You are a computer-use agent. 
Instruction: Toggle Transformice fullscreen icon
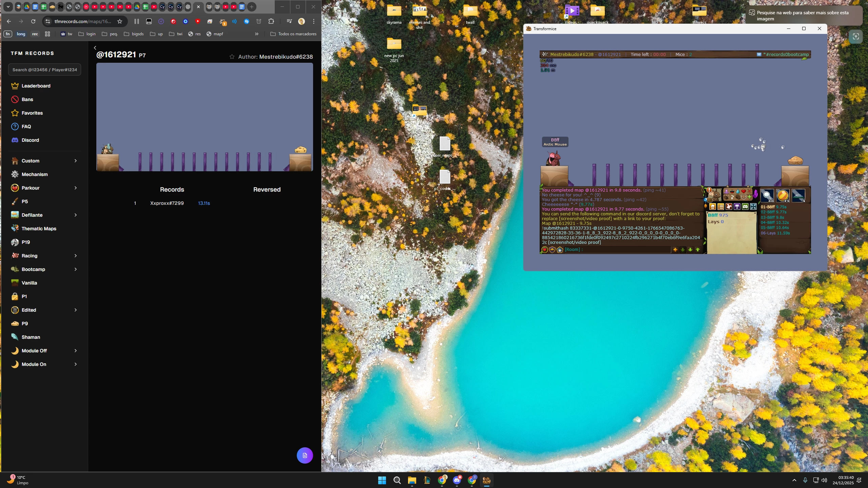[753, 207]
